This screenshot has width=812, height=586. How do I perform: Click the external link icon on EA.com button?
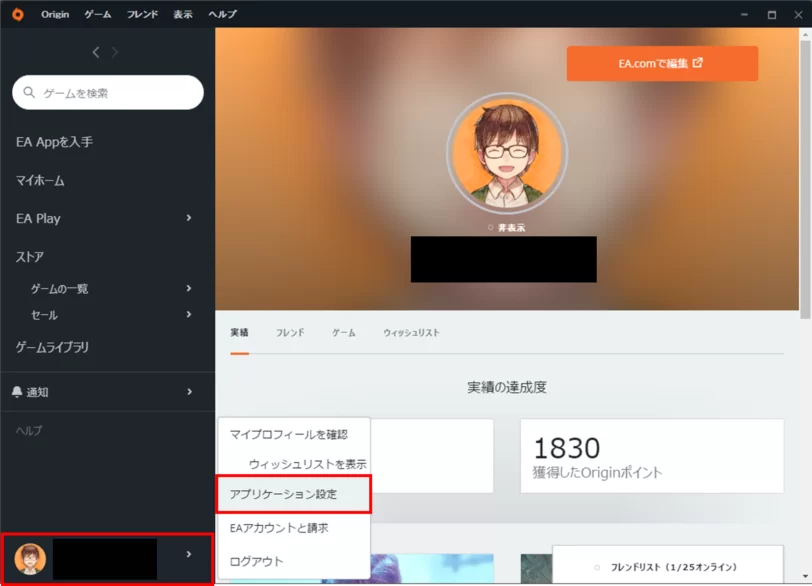point(698,63)
